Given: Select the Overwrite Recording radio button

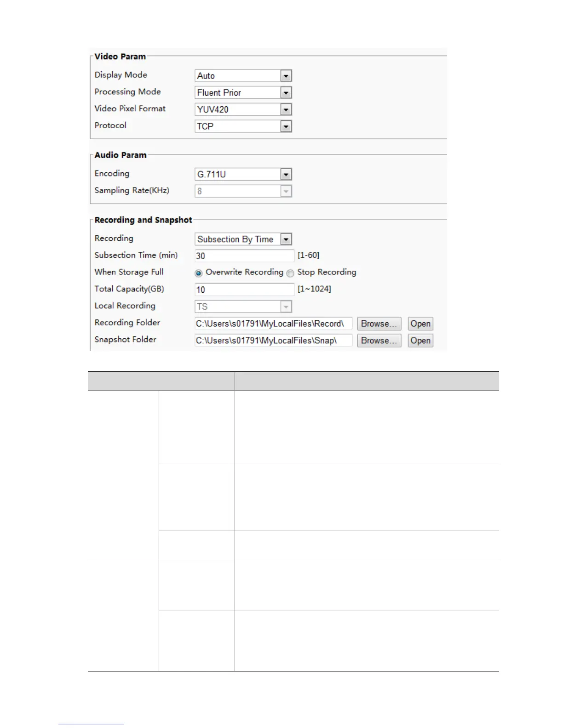Looking at the screenshot, I should (199, 273).
